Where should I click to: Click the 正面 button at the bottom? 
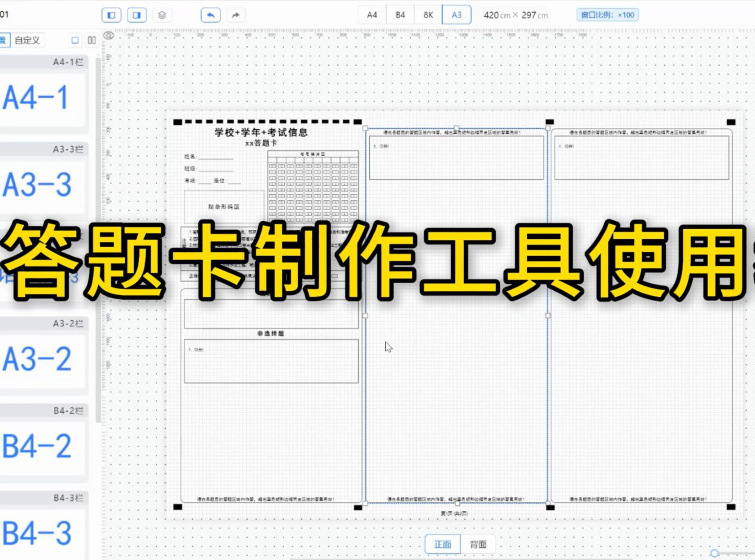(x=442, y=544)
